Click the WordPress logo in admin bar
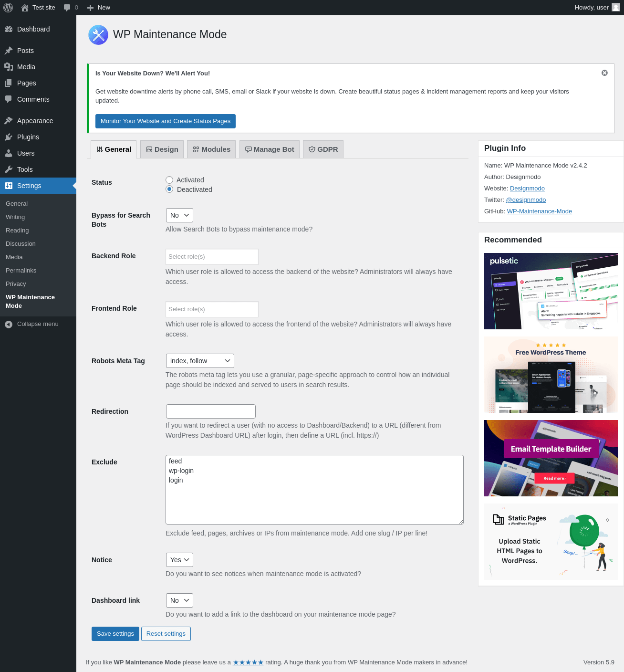This screenshot has width=624, height=672. point(8,8)
